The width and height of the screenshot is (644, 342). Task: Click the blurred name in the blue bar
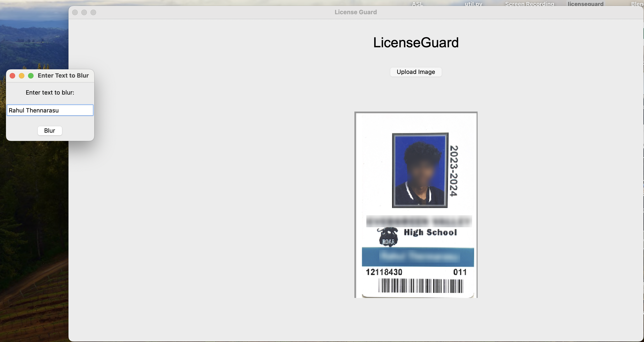(x=419, y=257)
